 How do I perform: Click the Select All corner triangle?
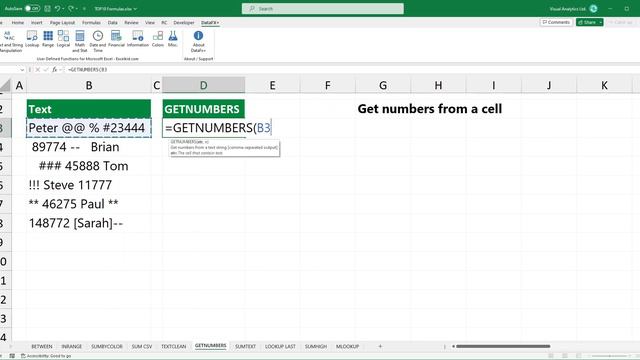(x=5, y=85)
